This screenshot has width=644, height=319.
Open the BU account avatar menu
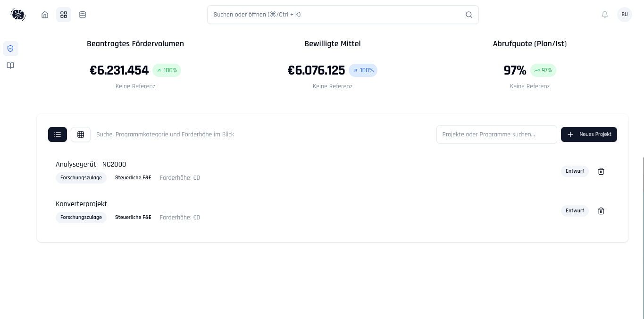625,15
